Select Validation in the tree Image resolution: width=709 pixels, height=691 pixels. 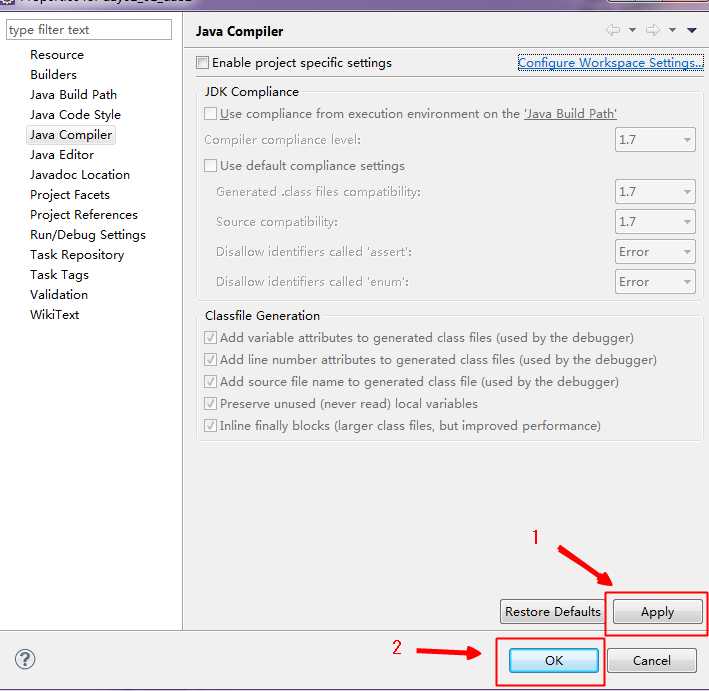59,295
